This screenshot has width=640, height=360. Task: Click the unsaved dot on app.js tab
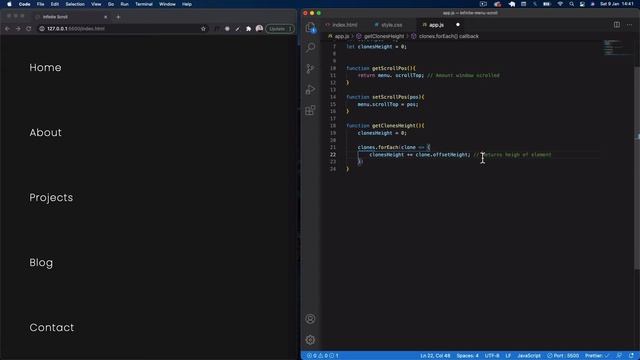coord(458,24)
